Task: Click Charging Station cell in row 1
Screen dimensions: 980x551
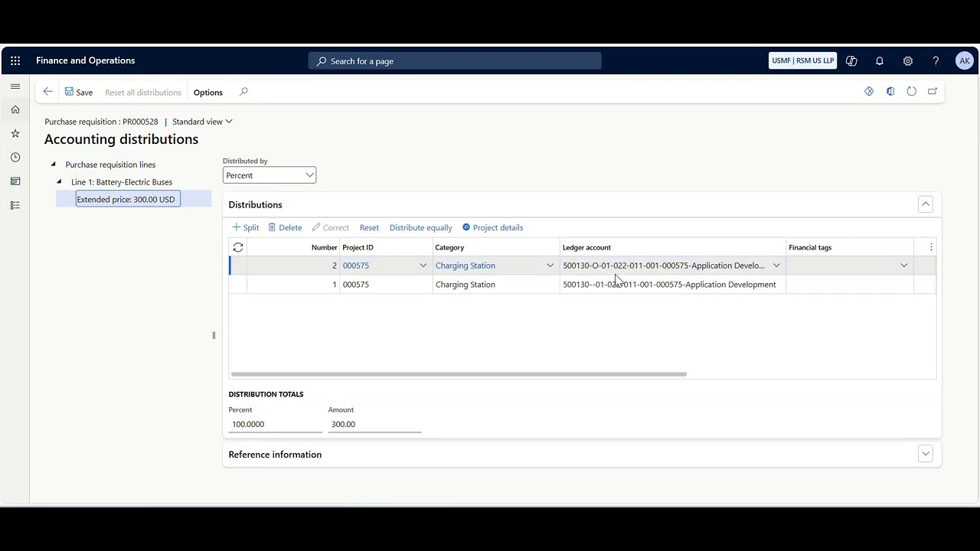Action: (x=496, y=284)
